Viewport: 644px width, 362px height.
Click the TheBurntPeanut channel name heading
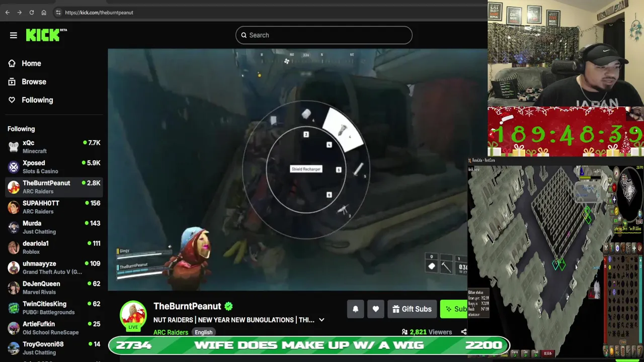pyautogui.click(x=187, y=306)
